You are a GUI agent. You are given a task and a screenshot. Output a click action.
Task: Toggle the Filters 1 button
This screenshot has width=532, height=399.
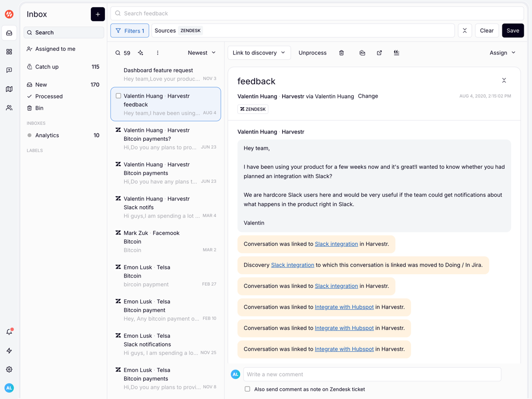coord(129,31)
